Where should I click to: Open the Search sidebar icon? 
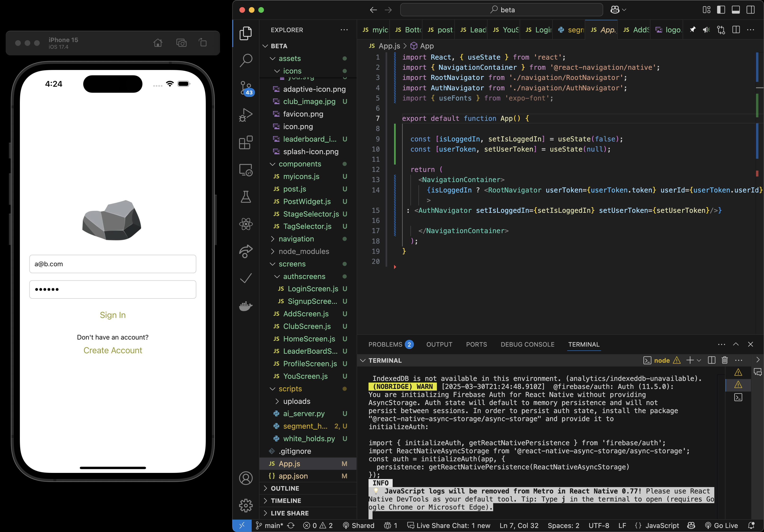(x=246, y=60)
